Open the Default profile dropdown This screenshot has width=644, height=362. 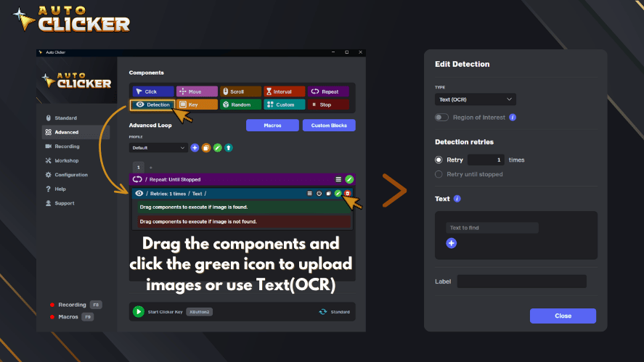click(x=158, y=148)
